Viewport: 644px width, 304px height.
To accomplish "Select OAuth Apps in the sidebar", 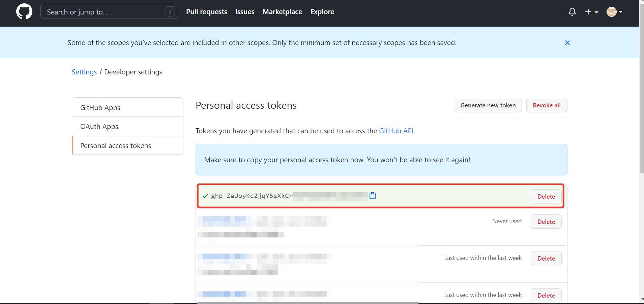I will point(99,127).
